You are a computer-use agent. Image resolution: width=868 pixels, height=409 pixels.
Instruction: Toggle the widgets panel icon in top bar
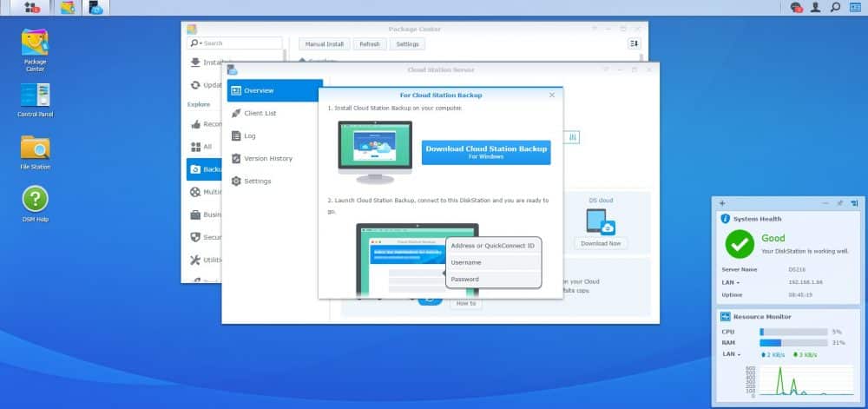coord(855,7)
